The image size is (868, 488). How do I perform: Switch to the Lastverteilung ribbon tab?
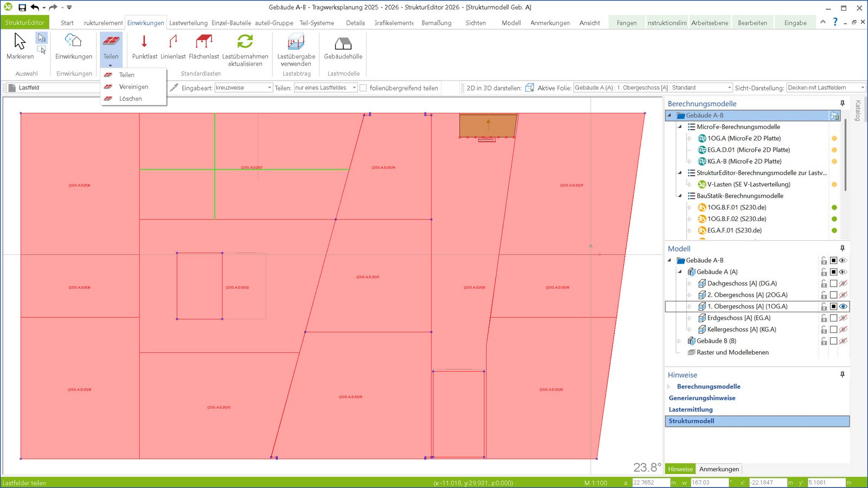[x=188, y=23]
